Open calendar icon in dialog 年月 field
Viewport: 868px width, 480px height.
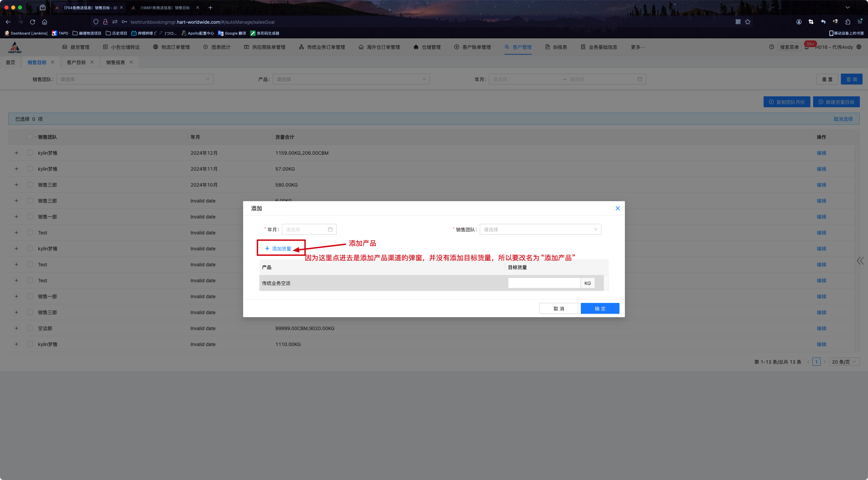point(330,230)
